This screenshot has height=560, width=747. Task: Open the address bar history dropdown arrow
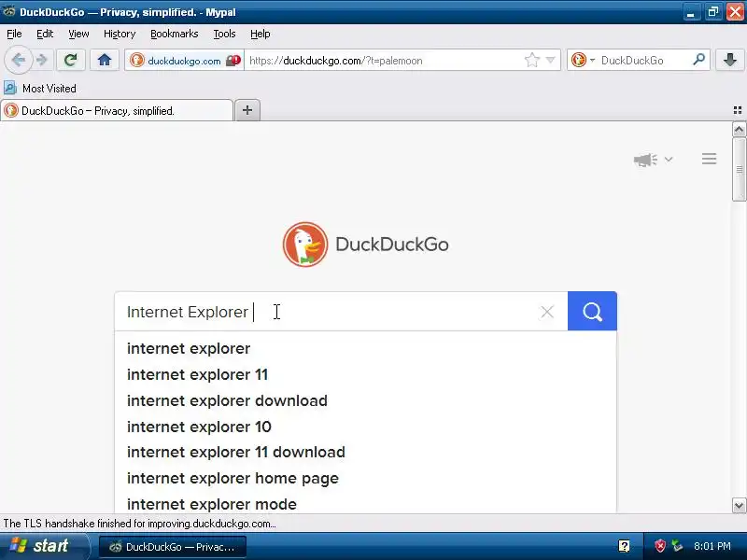550,61
